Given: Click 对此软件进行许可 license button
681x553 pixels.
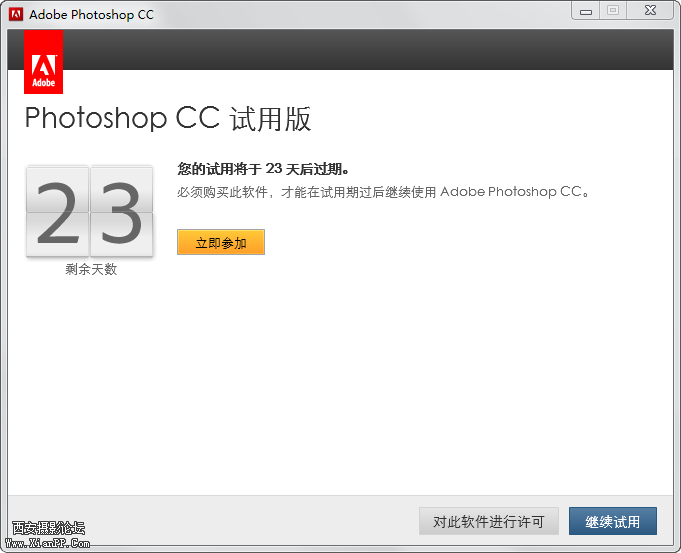Looking at the screenshot, I should tap(489, 521).
